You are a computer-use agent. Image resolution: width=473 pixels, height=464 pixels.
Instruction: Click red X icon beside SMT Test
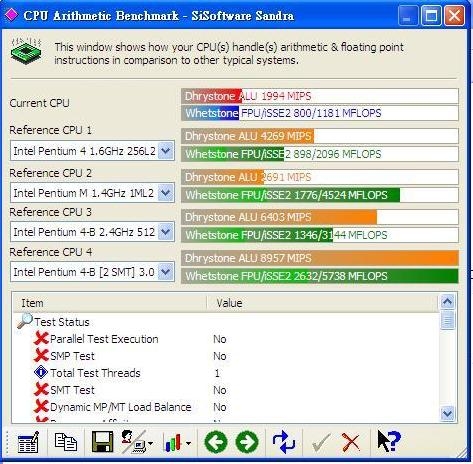pos(41,389)
